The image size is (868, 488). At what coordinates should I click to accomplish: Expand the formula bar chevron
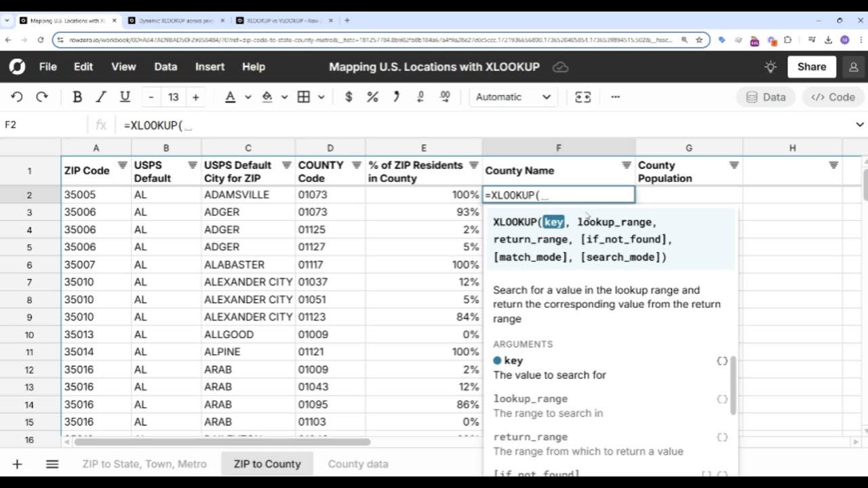point(860,125)
